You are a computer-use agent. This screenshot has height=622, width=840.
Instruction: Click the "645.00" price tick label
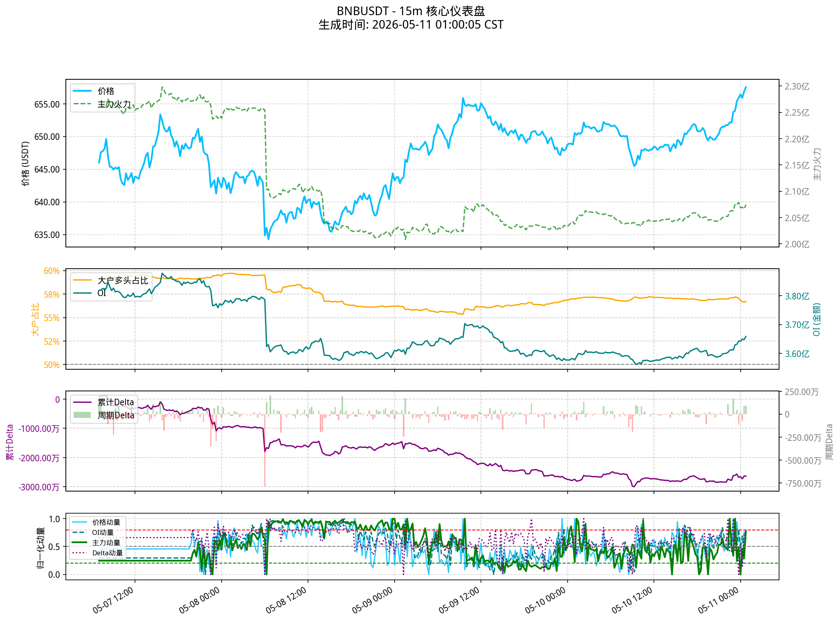click(x=47, y=170)
